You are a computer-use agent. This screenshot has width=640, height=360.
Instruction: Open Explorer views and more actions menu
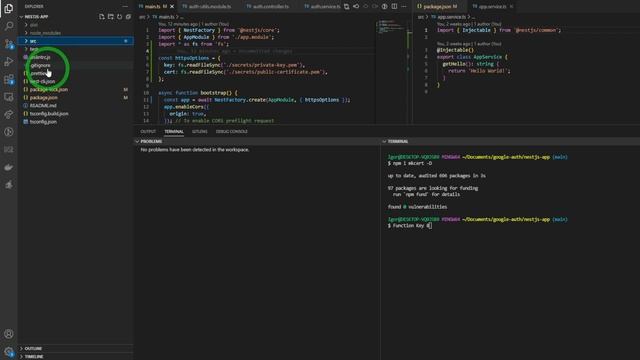125,7
